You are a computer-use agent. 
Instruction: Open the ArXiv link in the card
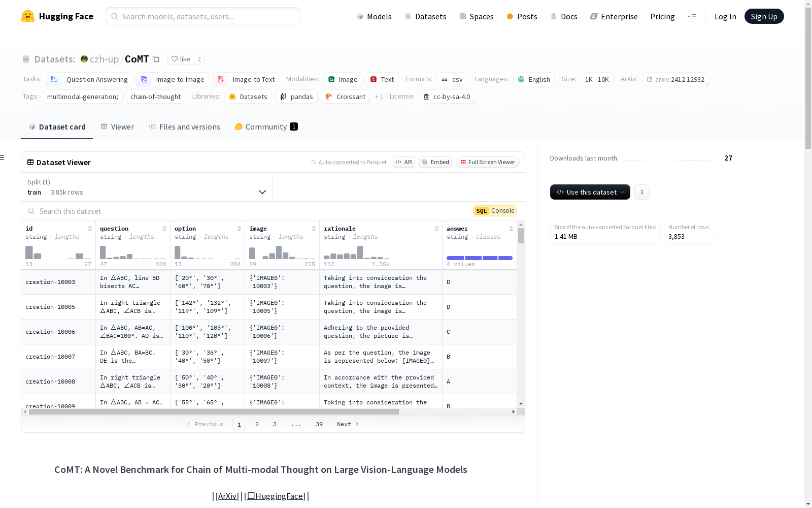coord(227,496)
